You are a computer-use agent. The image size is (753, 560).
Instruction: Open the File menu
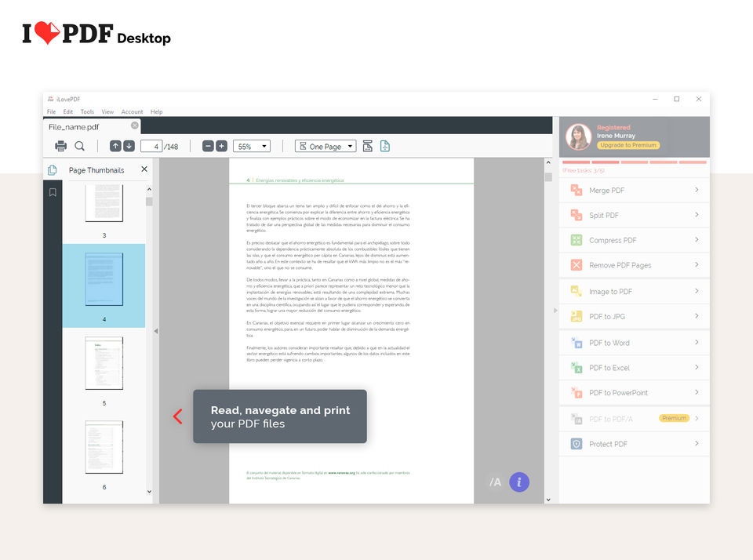(52, 111)
